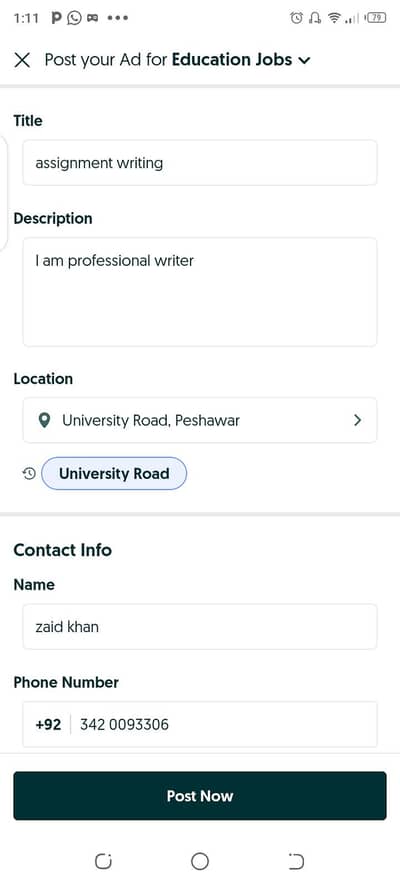
Task: Click the Title field with assignment writing
Action: coord(199,163)
